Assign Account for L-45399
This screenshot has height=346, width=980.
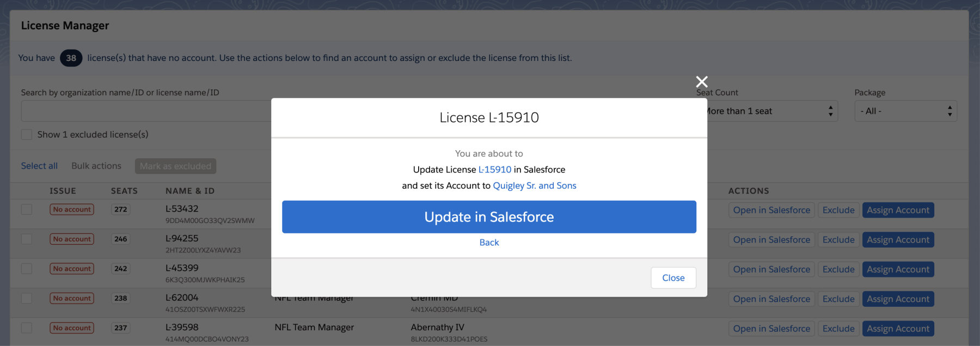point(898,269)
